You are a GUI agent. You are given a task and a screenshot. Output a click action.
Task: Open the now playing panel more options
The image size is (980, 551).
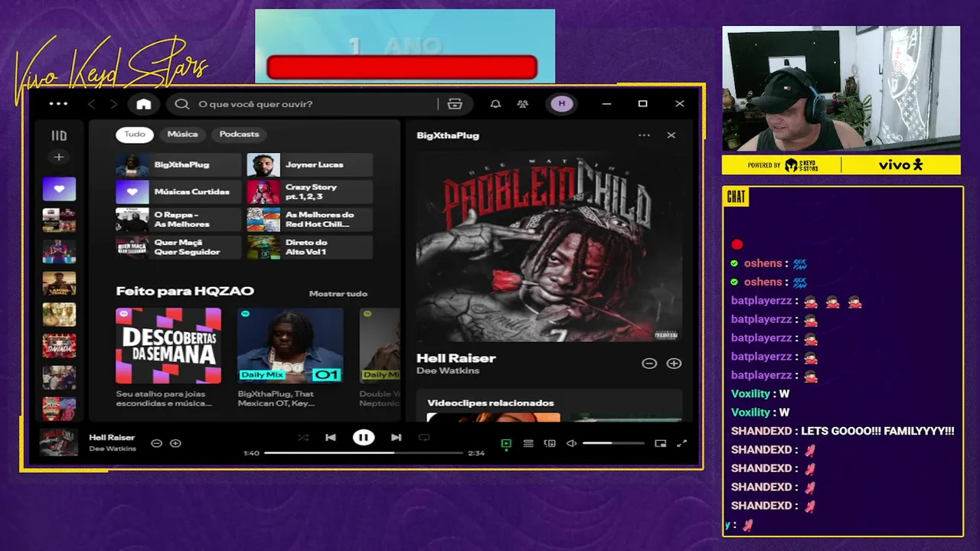(644, 135)
